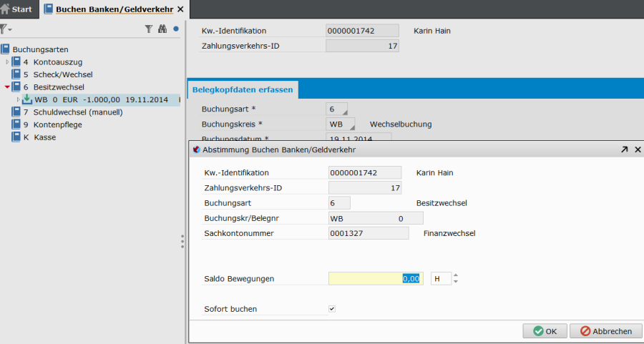Select K Kasse entry

[x=39, y=137]
